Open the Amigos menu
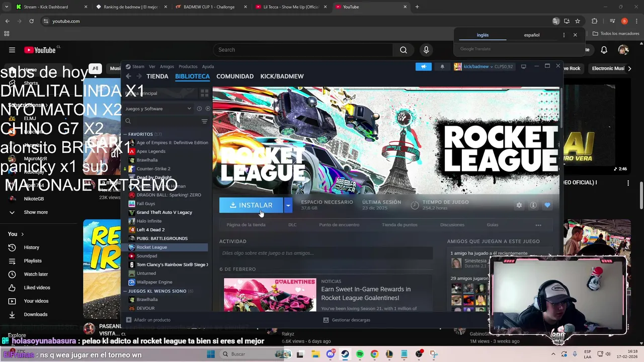This screenshot has height=362, width=644. pos(167,66)
